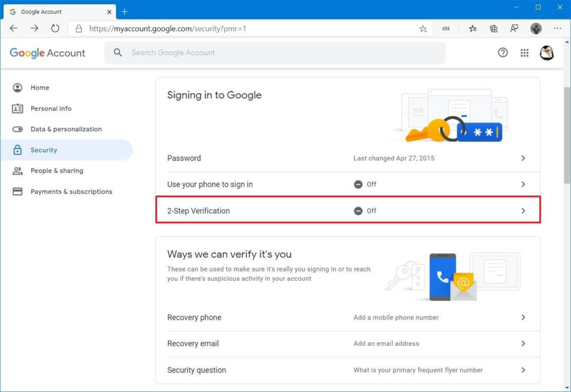This screenshot has width=571, height=392.
Task: Go to Personal info in sidebar
Action: click(51, 109)
